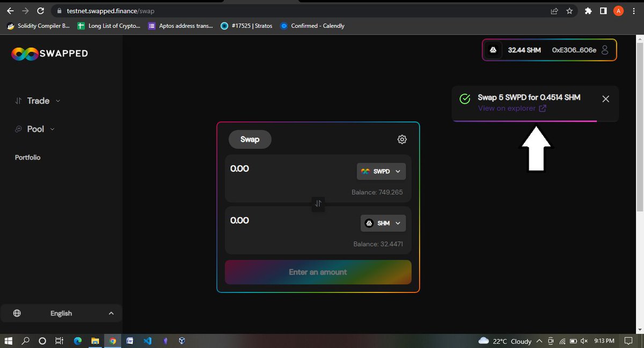The height and width of the screenshot is (348, 644).
Task: Open VirtualBox cube icon in taskbar
Action: pos(182,340)
